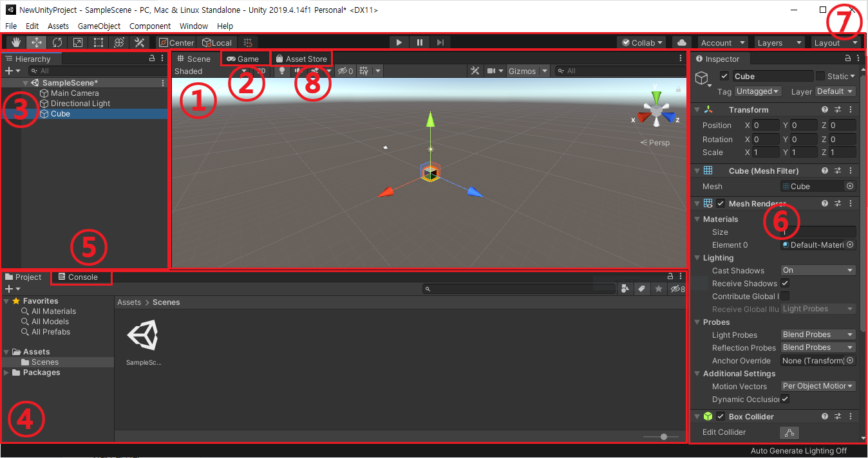Check Contribute Global Illumination box
This screenshot has width=868, height=458.
coord(785,296)
